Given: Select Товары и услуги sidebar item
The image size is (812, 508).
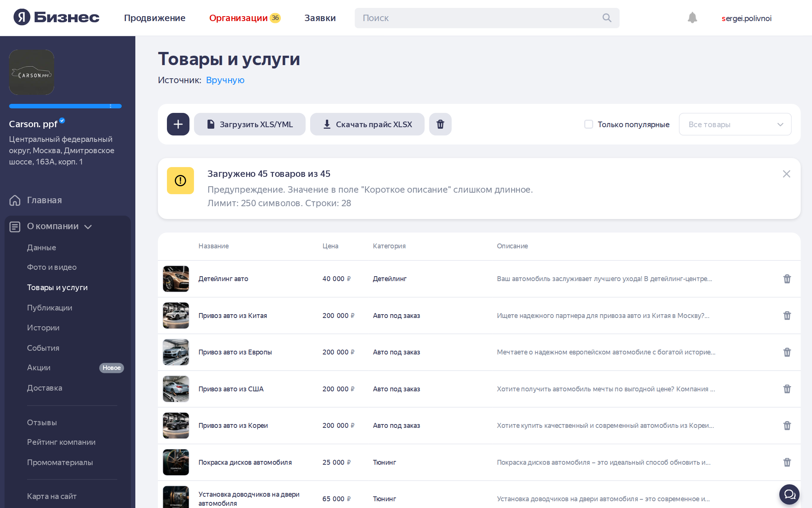Looking at the screenshot, I should click(x=57, y=287).
